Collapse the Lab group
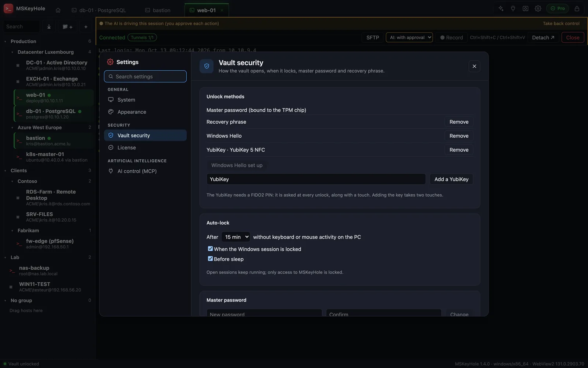Screen dimensions: 588x368 pos(5,258)
